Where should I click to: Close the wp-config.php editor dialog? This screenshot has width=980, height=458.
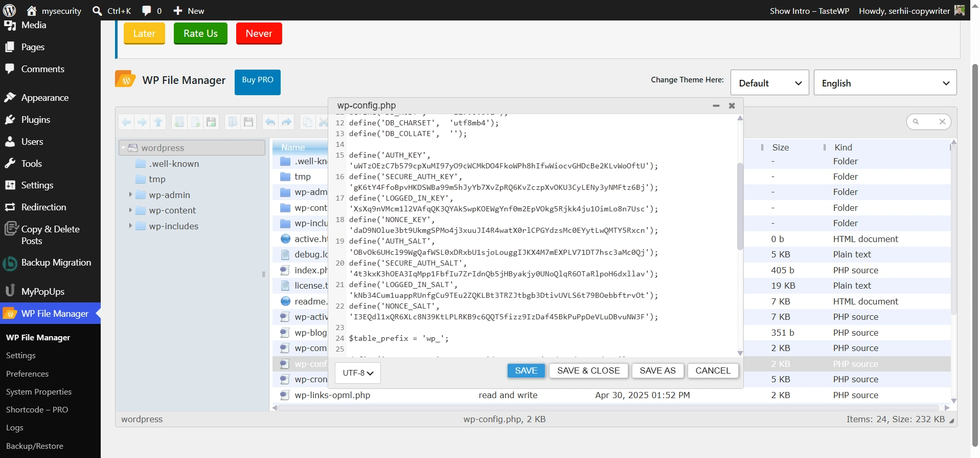click(732, 105)
